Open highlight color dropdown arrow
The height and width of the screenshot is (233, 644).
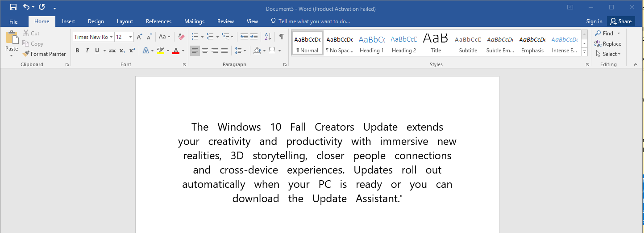point(168,51)
